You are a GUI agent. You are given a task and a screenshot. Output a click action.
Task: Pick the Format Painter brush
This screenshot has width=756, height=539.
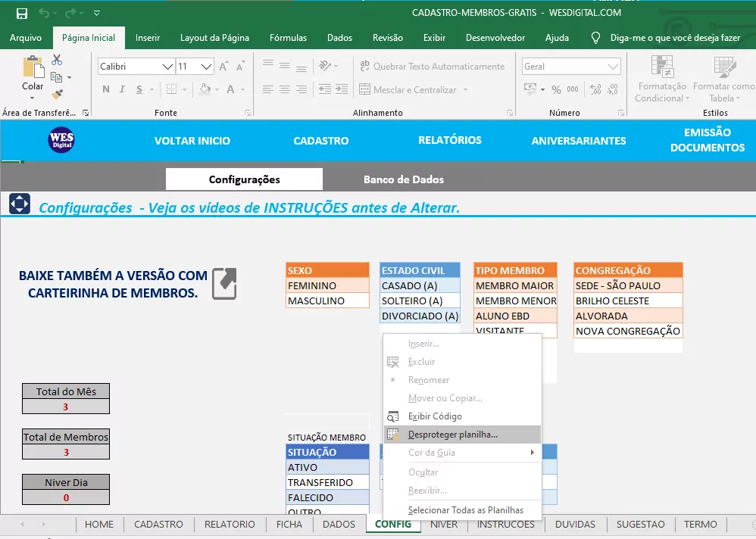click(57, 95)
